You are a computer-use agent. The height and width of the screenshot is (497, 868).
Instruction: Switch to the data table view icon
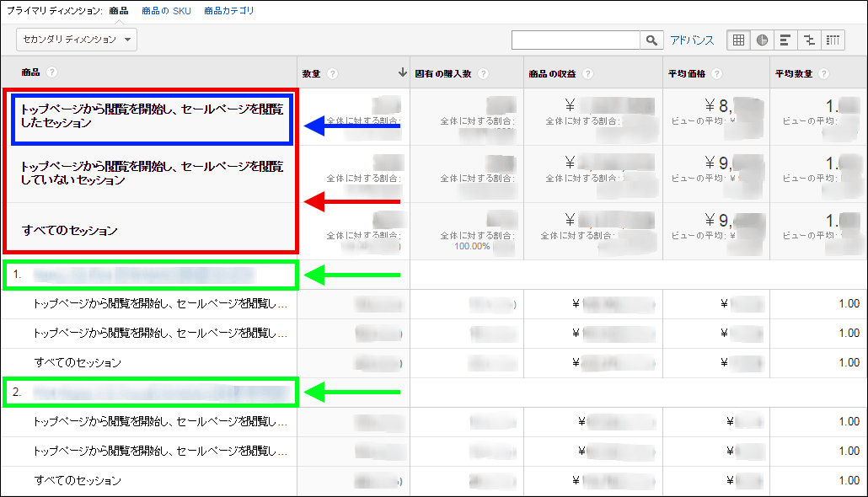pyautogui.click(x=739, y=40)
